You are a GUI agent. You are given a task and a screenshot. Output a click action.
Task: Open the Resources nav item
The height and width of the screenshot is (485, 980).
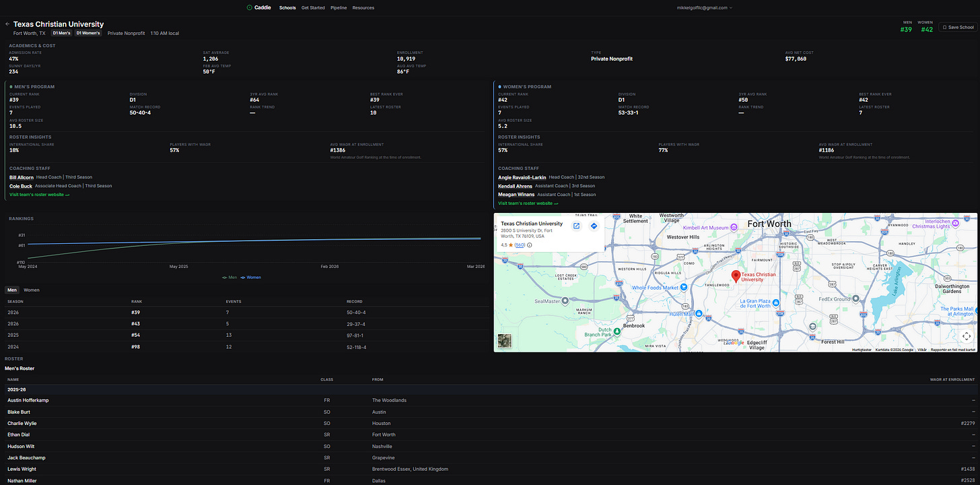pyautogui.click(x=363, y=7)
